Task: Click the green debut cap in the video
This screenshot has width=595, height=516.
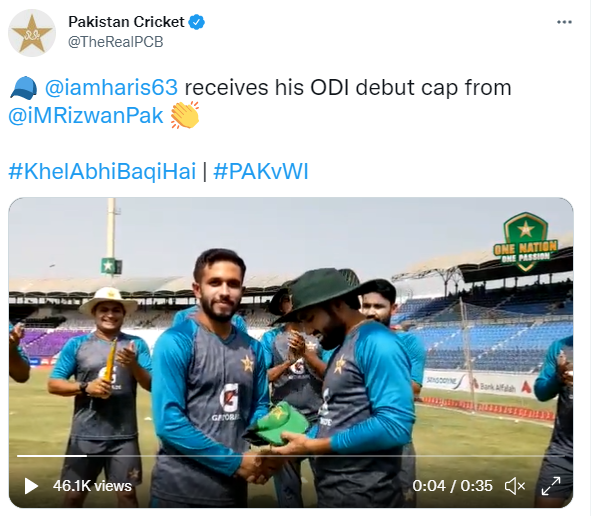Action: 279,423
